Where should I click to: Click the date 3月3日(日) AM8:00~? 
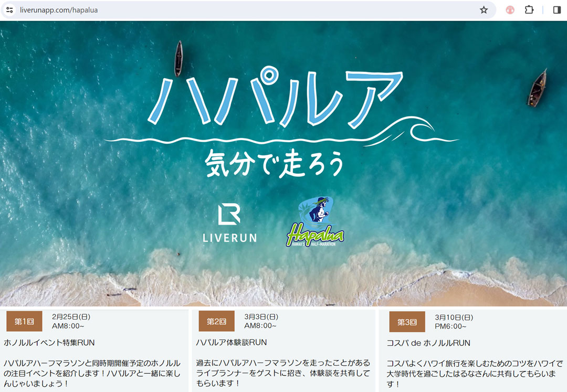coord(261,321)
